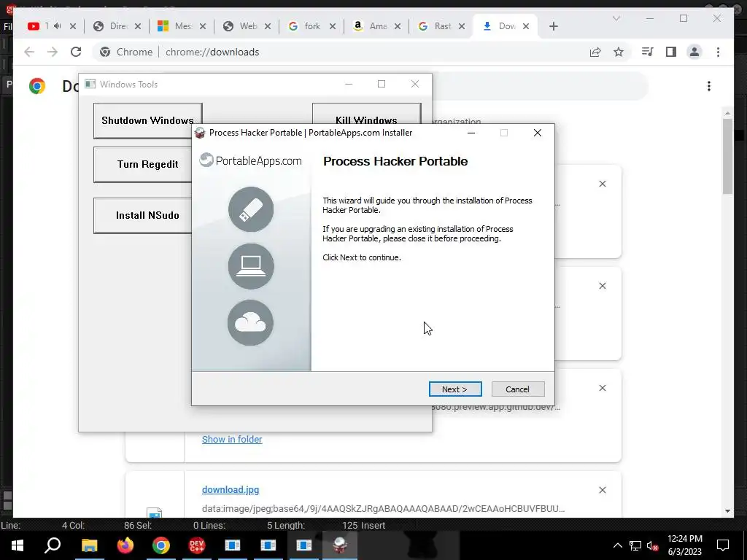Select Process Hacker installer taskbar icon
Screen dimensions: 747x560
(x=340, y=545)
